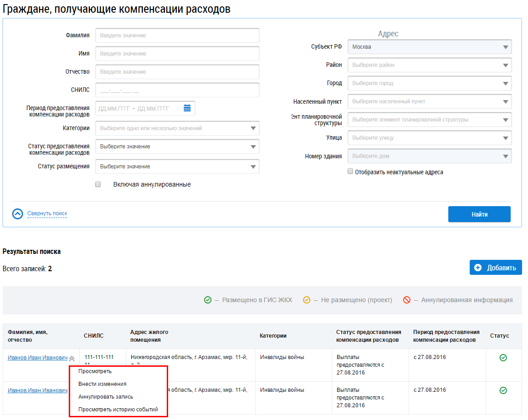Click the yellow 'Не размещено (проект)' legend icon

click(307, 300)
